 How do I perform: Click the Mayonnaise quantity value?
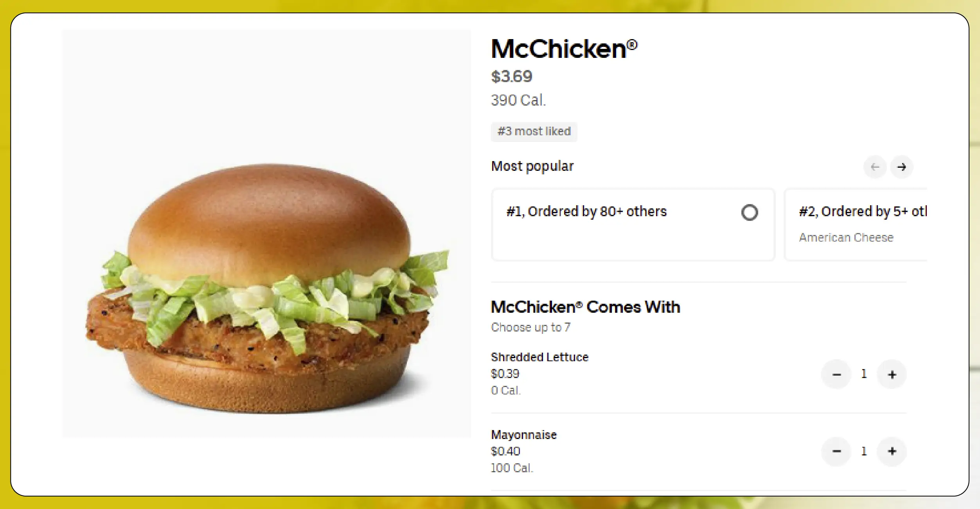pos(864,451)
